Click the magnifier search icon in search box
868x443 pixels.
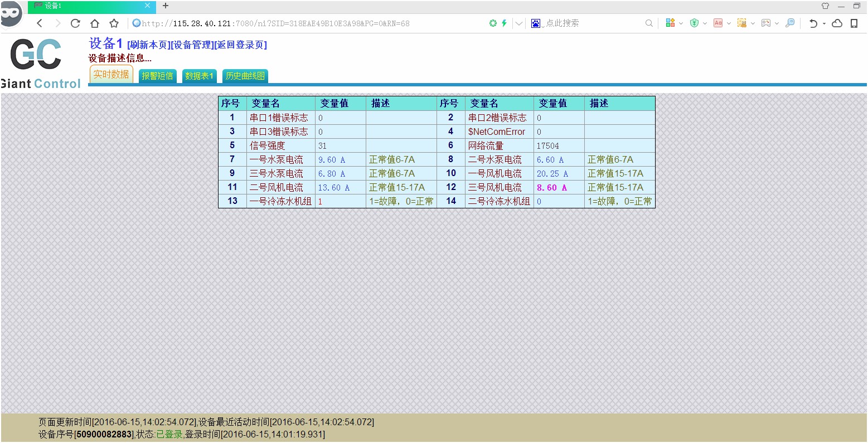[x=649, y=23]
